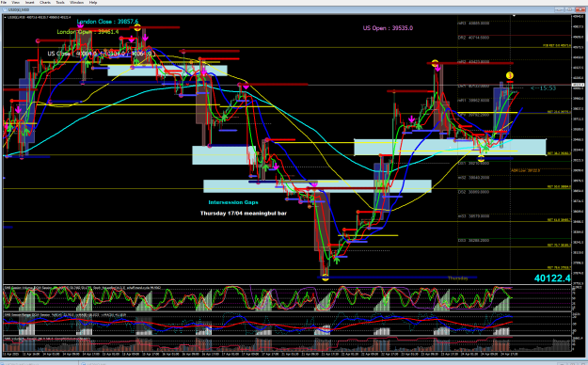This screenshot has width=588, height=365.
Task: Select the London Open label
Action: (x=87, y=32)
